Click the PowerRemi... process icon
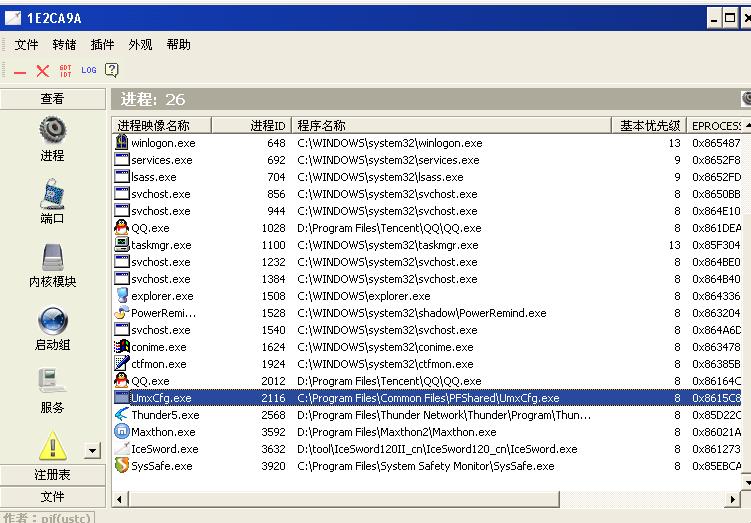Viewport: 751px width, 523px height. pyautogui.click(x=122, y=313)
